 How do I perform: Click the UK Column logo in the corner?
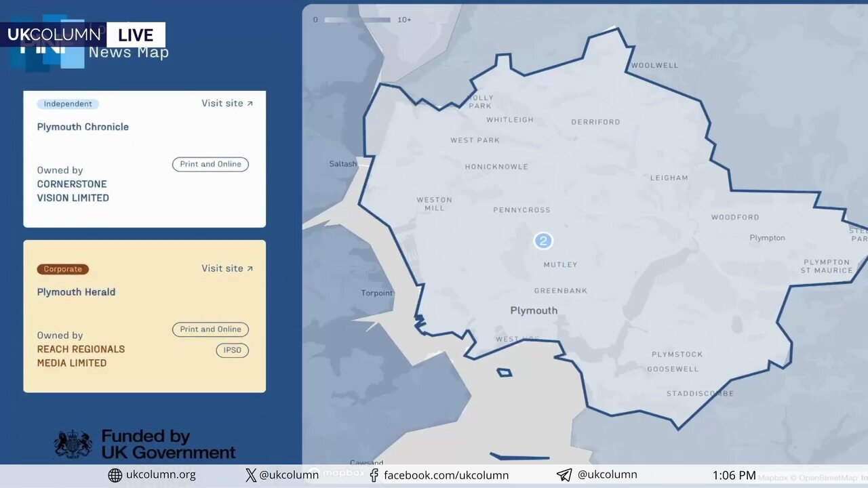point(54,35)
